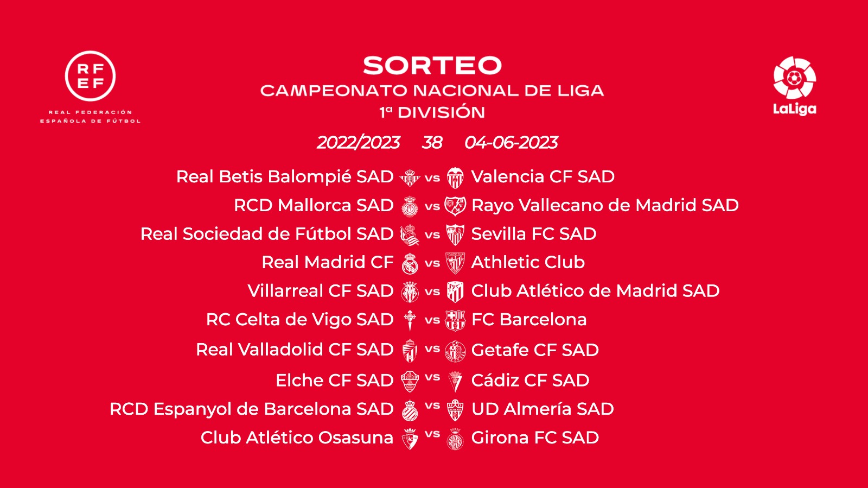The height and width of the screenshot is (488, 868).
Task: Click the Club Atlético Osasuna name
Action: click(297, 438)
